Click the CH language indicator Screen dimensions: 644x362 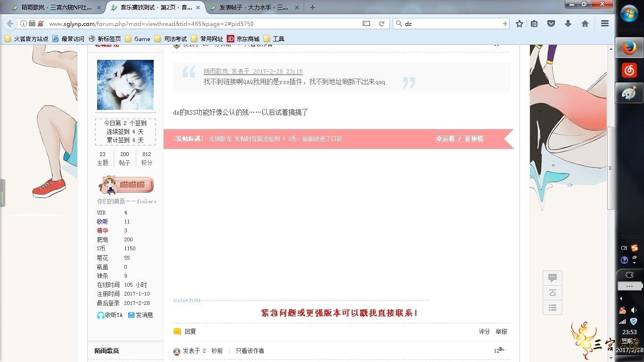click(x=624, y=248)
